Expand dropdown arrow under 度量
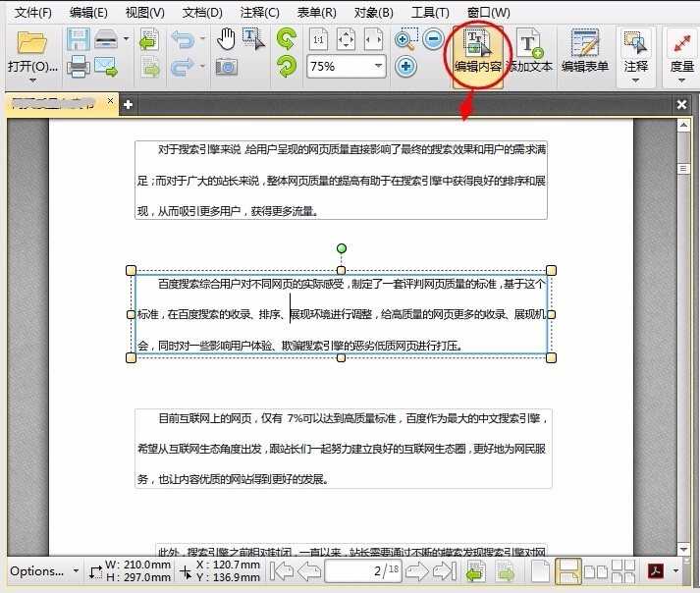 pyautogui.click(x=681, y=81)
